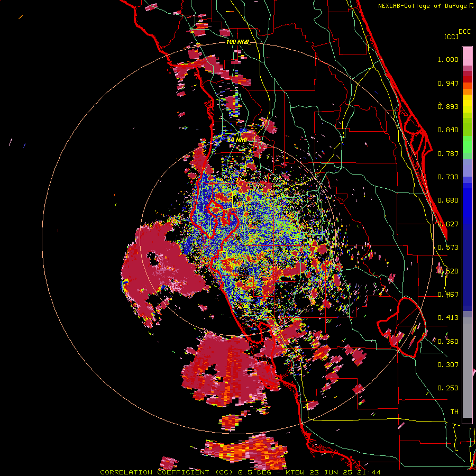Click the 0.840 scale value
This screenshot has height=476, width=476.
[448, 130]
